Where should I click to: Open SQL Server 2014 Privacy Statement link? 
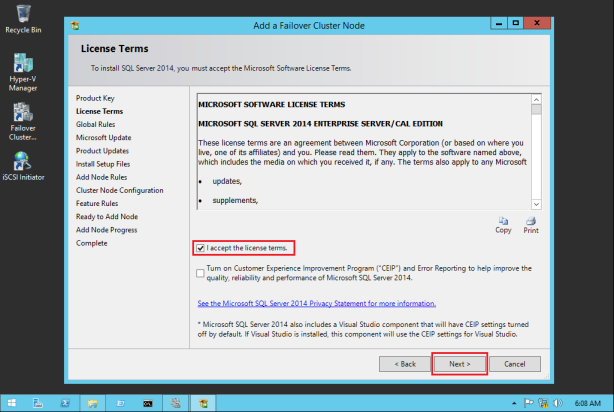click(x=316, y=304)
